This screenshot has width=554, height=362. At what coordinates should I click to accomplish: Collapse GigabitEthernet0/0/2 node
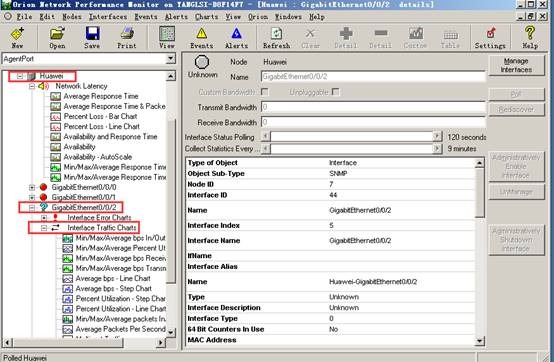[x=32, y=207]
